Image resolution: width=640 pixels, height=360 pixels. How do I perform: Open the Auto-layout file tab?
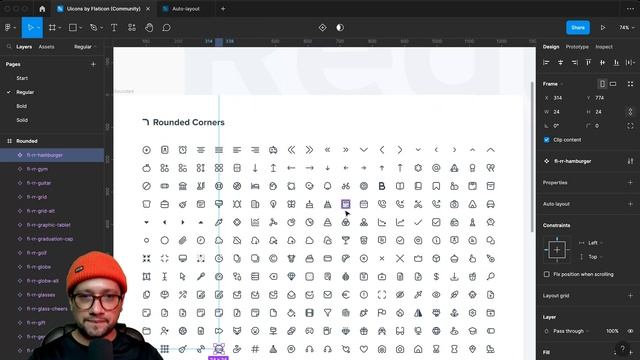(185, 9)
